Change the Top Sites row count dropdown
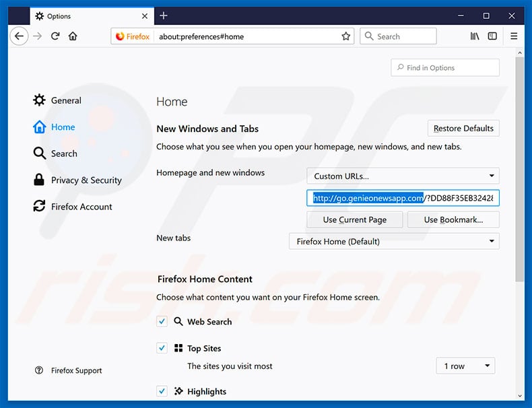 point(465,366)
